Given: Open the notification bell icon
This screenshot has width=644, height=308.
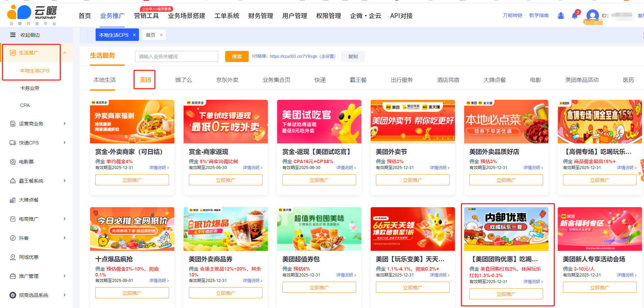Looking at the screenshot, I should coord(575,16).
